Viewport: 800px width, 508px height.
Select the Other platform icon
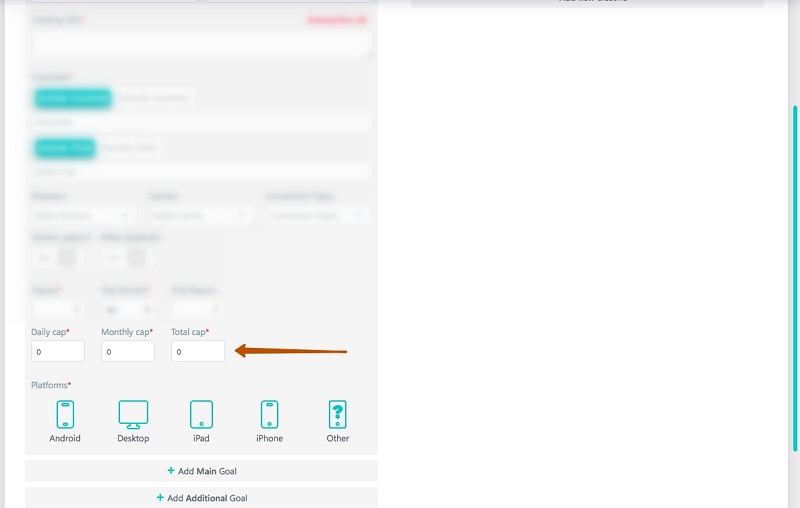coord(337,414)
